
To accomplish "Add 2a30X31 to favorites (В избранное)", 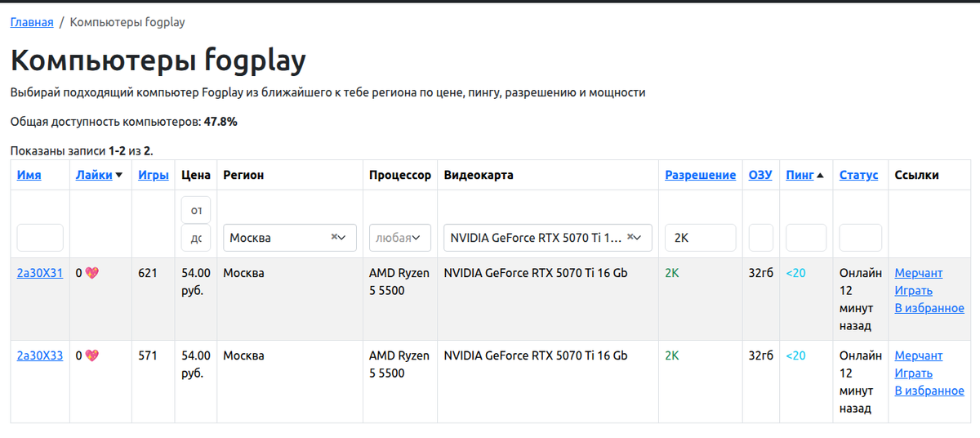I will click(929, 308).
